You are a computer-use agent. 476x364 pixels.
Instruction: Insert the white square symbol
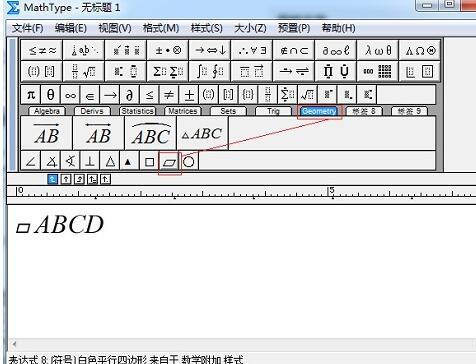(x=149, y=161)
